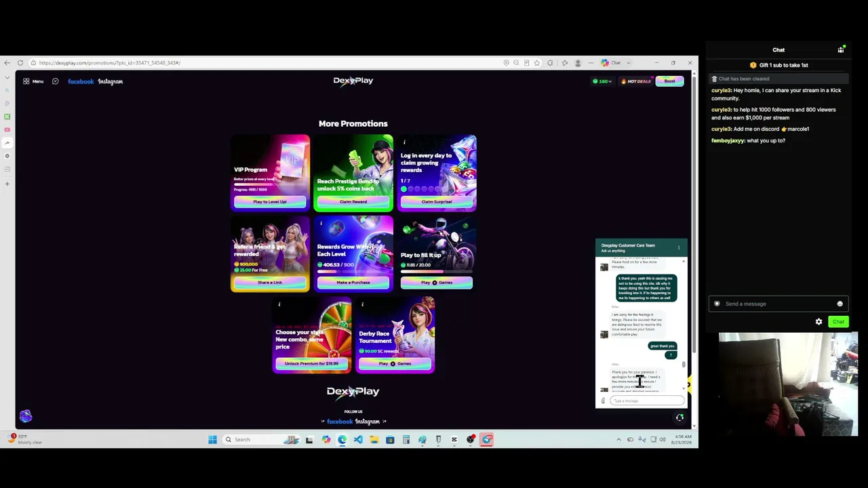Viewport: 868px width, 488px height.
Task: Click the footer DexyPlay logo
Action: coord(353,392)
